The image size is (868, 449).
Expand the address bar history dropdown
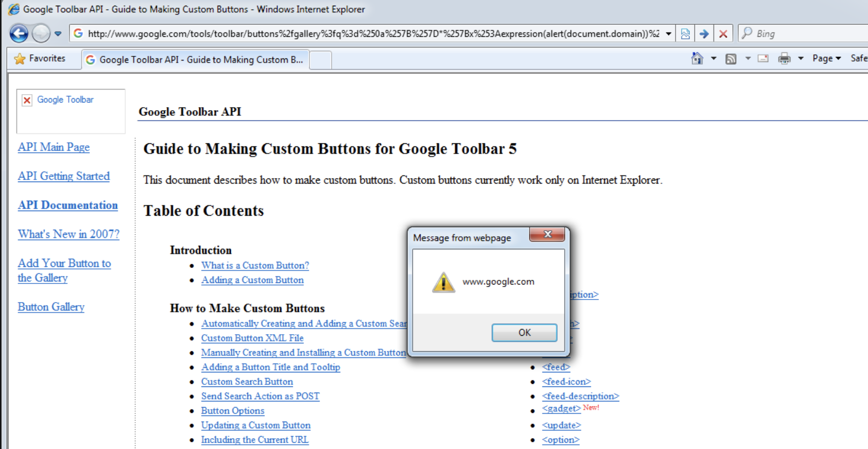click(x=668, y=34)
